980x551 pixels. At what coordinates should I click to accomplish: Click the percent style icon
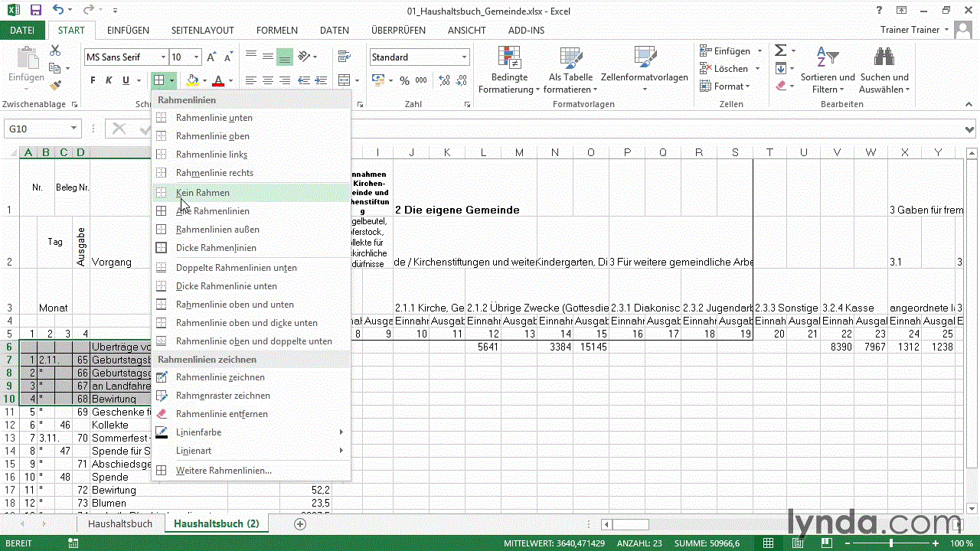[403, 80]
